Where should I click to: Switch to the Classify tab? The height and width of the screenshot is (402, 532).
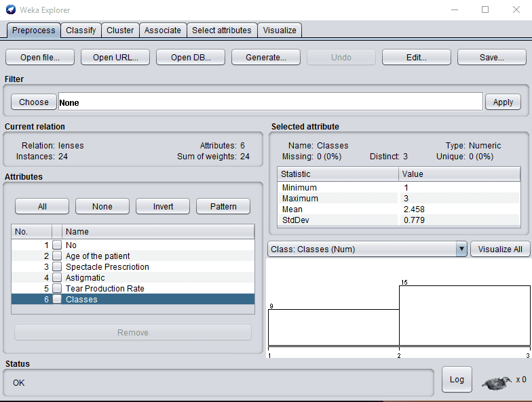[81, 30]
